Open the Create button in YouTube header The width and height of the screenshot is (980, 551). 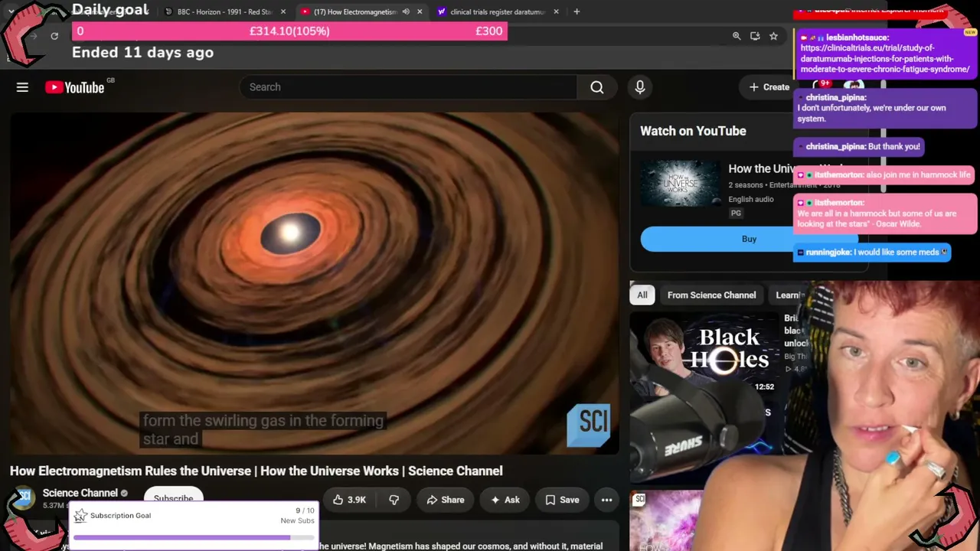[x=769, y=87]
